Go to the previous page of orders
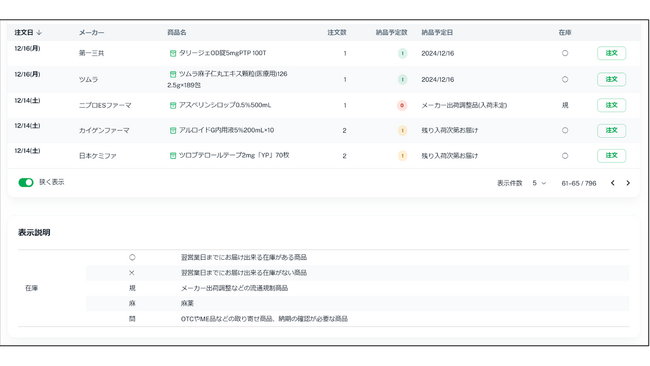 pos(612,183)
